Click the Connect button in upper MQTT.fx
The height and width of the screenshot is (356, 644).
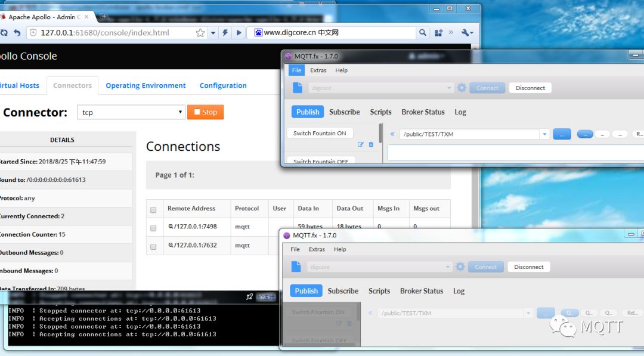487,88
